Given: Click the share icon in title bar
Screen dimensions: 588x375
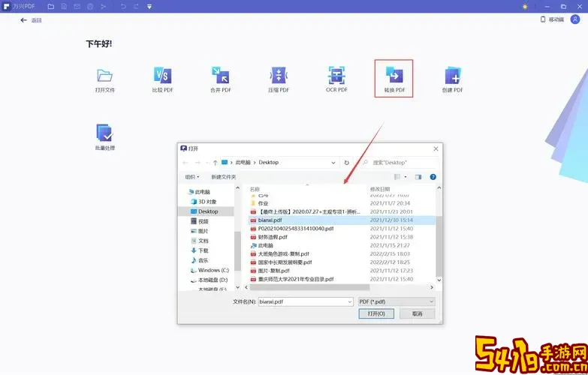Looking at the screenshot, I should (103, 6).
